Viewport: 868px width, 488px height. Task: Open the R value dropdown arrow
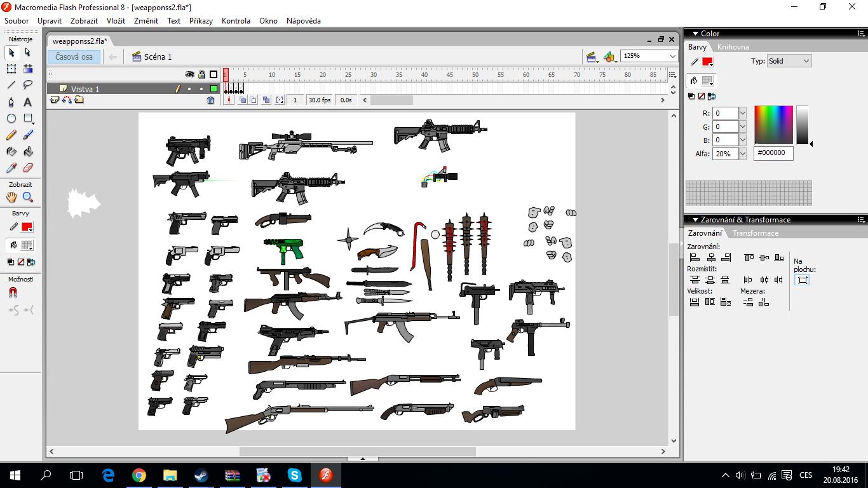coord(742,113)
